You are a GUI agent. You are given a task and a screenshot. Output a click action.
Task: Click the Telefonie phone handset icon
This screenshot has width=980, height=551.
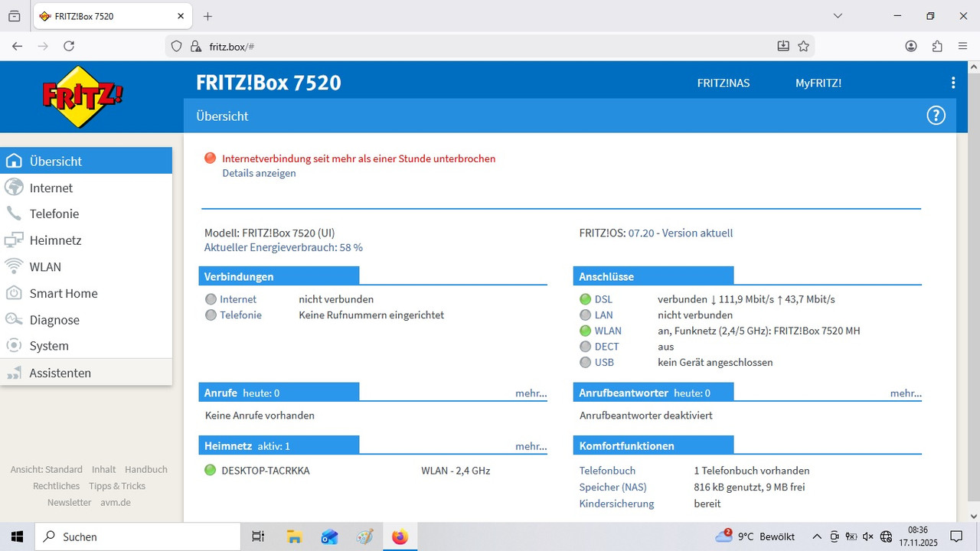tap(13, 214)
